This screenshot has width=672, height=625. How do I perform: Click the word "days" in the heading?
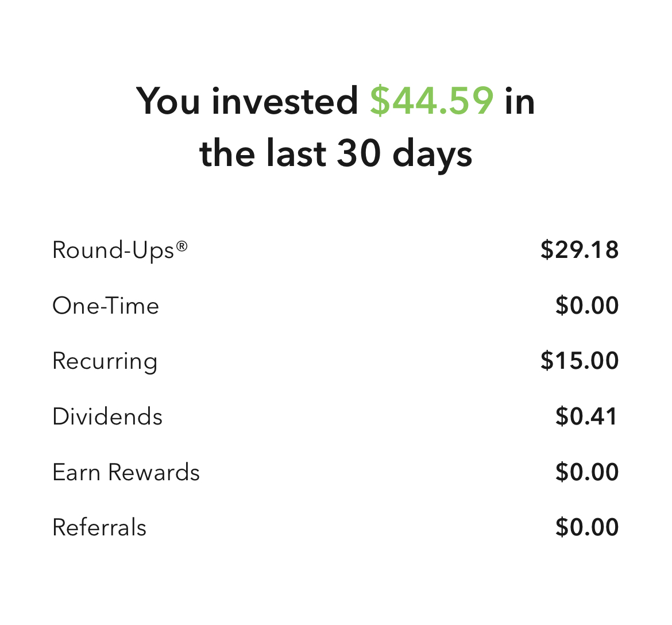(432, 155)
